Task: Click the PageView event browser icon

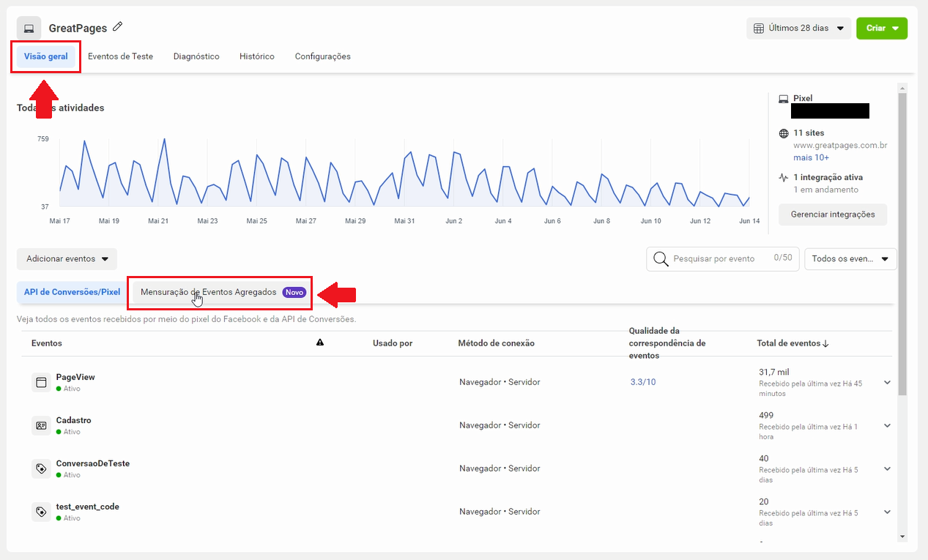Action: (41, 382)
